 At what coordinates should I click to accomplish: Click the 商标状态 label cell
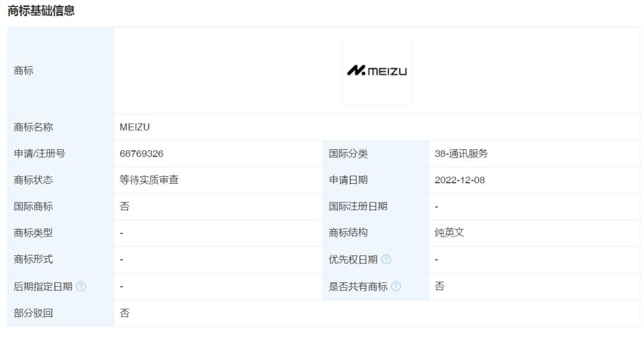click(61, 180)
